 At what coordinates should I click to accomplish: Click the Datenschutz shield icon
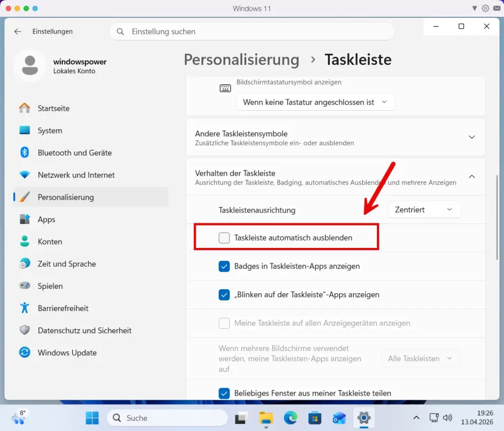tap(25, 330)
